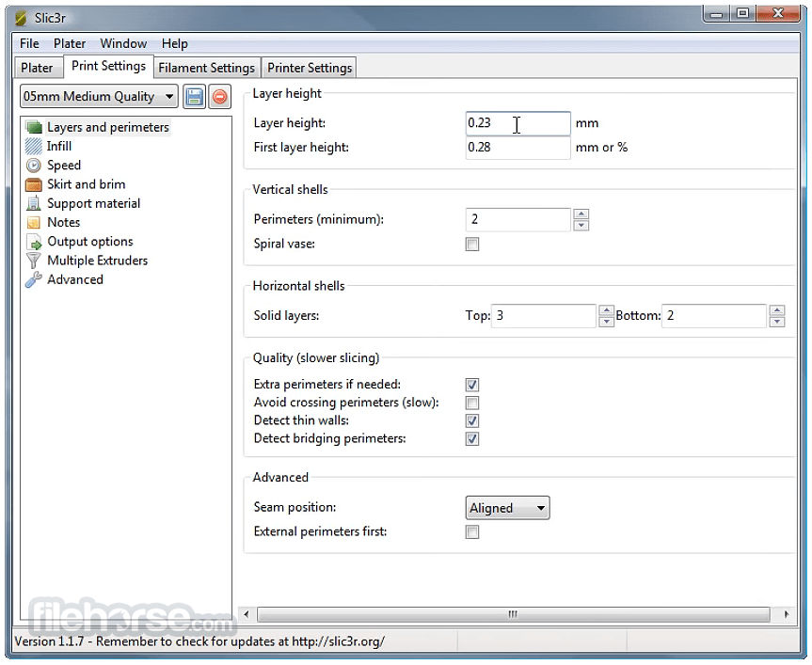Open Layers and perimeters settings page

pos(107,127)
